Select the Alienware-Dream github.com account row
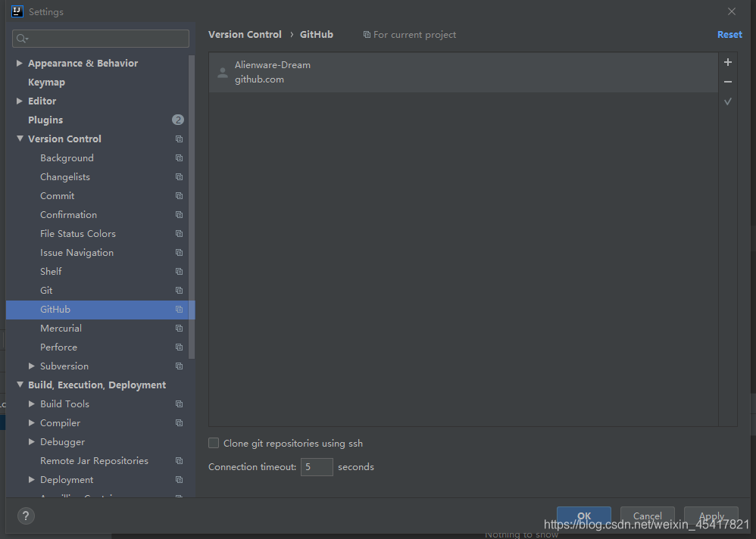The width and height of the screenshot is (756, 539). click(x=464, y=72)
